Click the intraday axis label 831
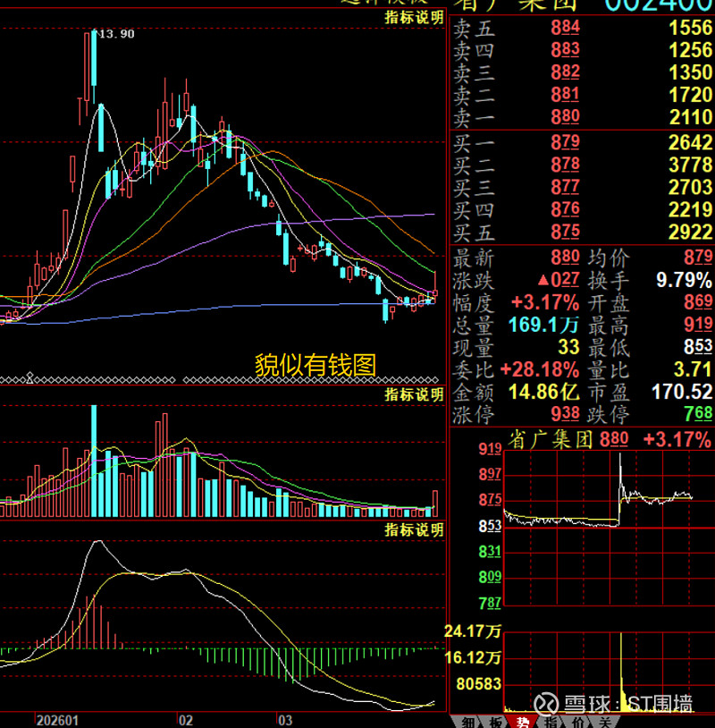Image resolution: width=715 pixels, height=728 pixels. click(x=490, y=552)
